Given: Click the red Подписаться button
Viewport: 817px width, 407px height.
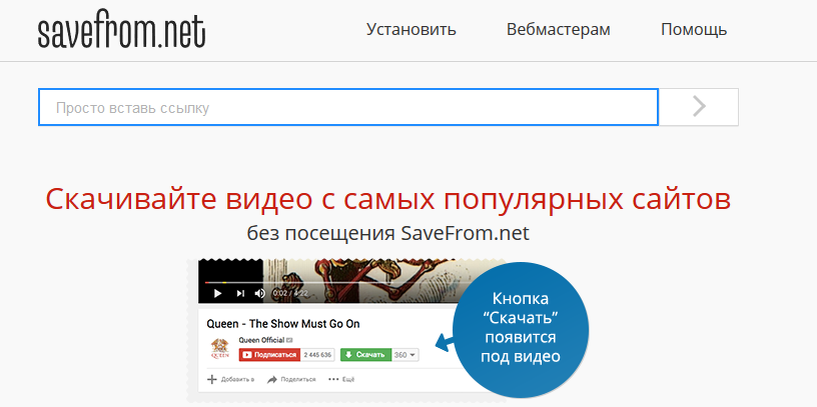Looking at the screenshot, I should [269, 355].
